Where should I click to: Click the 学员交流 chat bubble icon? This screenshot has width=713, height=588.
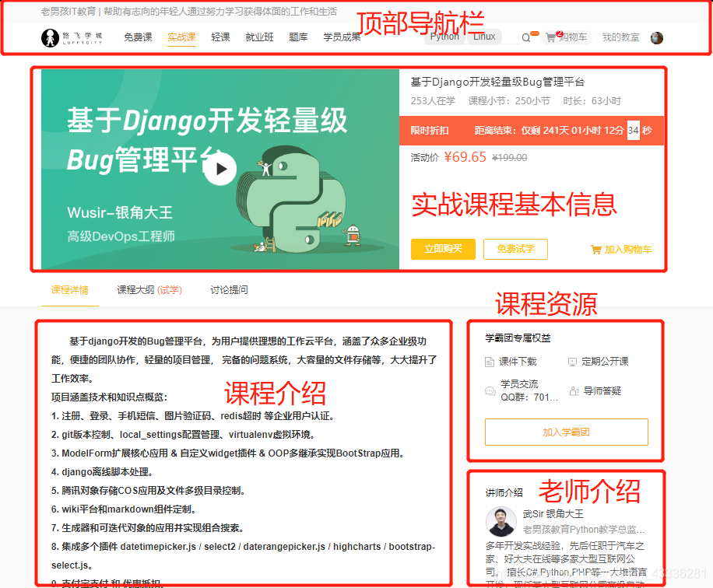490,390
